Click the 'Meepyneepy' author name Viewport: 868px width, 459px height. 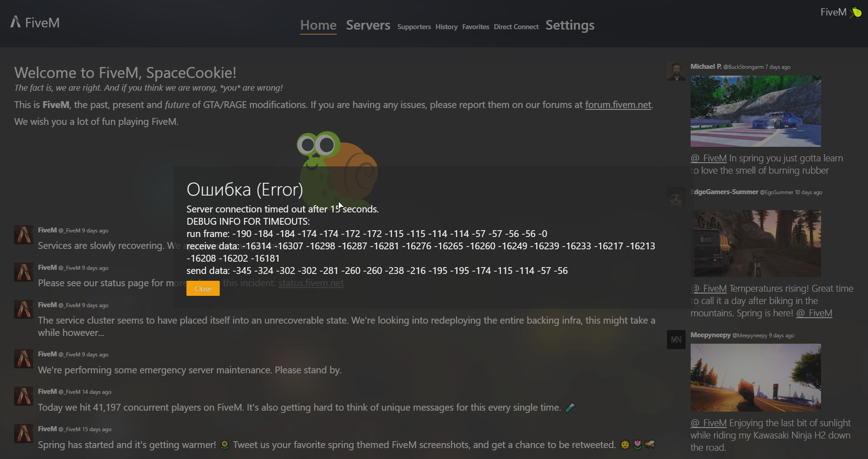710,335
